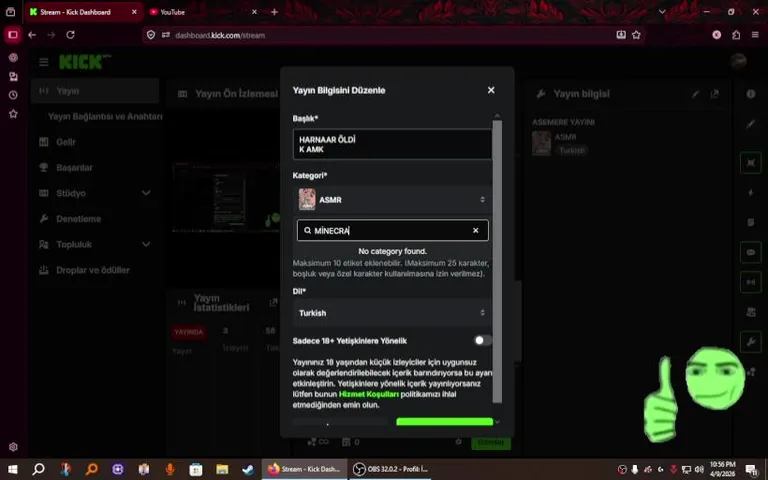Image resolution: width=768 pixels, height=480 pixels.
Task: Open browser sidebar history icon
Action: tap(13, 95)
